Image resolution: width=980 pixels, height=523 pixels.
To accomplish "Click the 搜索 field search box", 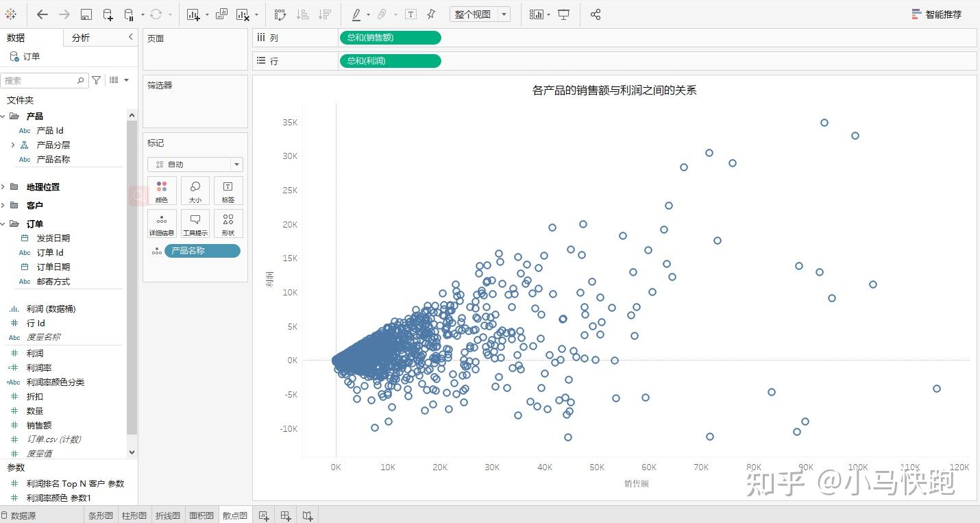I will click(43, 80).
